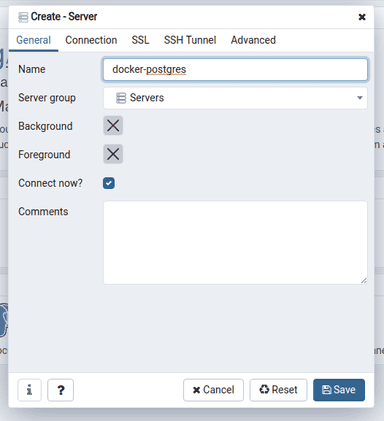Image resolution: width=384 pixels, height=421 pixels.
Task: Click the floppy disk icon on Save
Action: click(x=327, y=390)
